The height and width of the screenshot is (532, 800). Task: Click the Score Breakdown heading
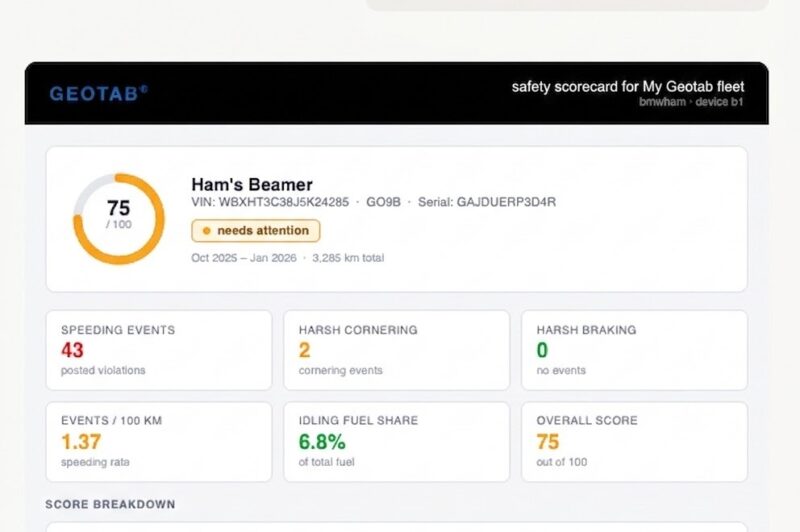pyautogui.click(x=110, y=504)
